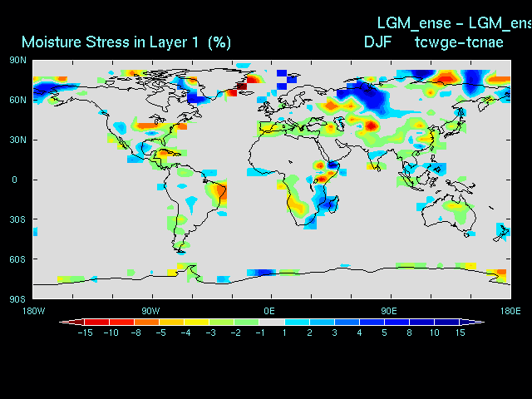Click the cyan swatch between 1 and 2
Image resolution: width=532 pixels, height=399 pixels.
tap(297, 322)
